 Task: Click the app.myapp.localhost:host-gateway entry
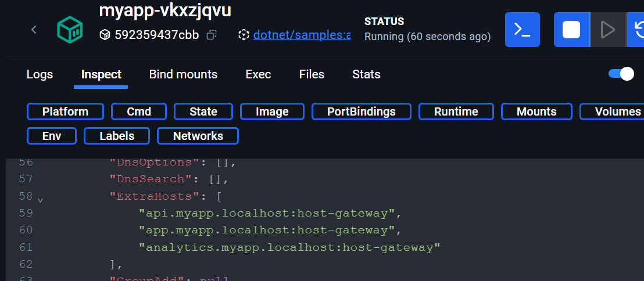(267, 230)
